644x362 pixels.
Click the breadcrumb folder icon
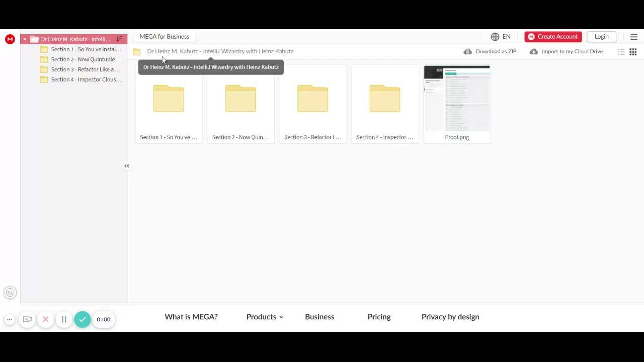pyautogui.click(x=136, y=52)
